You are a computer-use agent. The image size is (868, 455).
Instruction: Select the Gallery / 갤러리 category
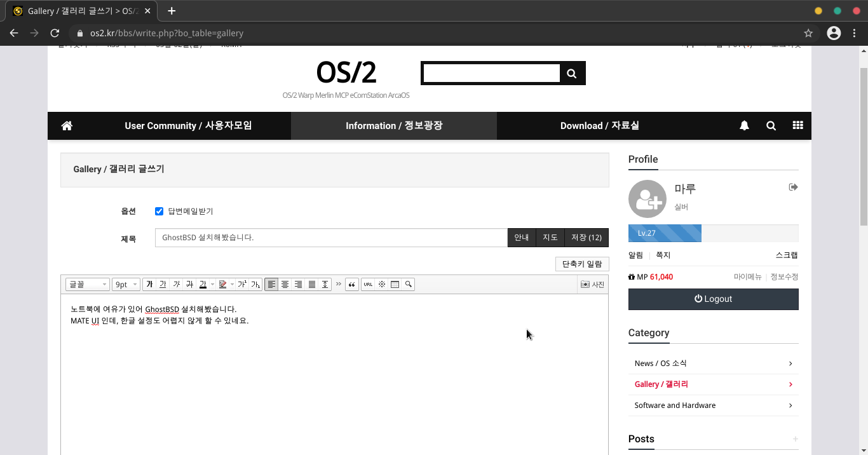[x=661, y=384]
